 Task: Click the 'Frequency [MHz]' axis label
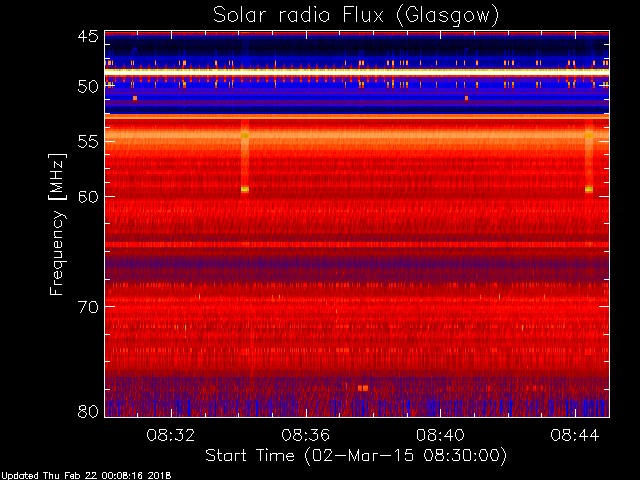point(57,224)
